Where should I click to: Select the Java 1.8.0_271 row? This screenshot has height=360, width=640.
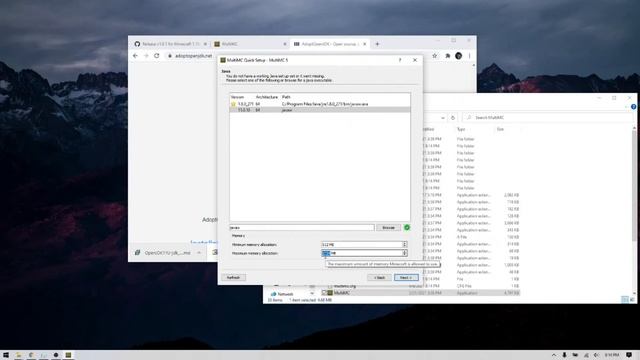(x=320, y=104)
